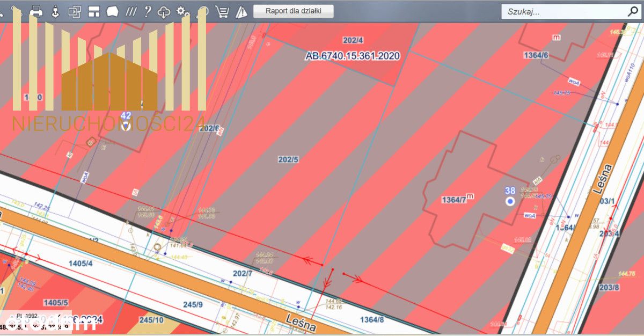Click the AB.6740.15.361.2020 label

(x=352, y=56)
